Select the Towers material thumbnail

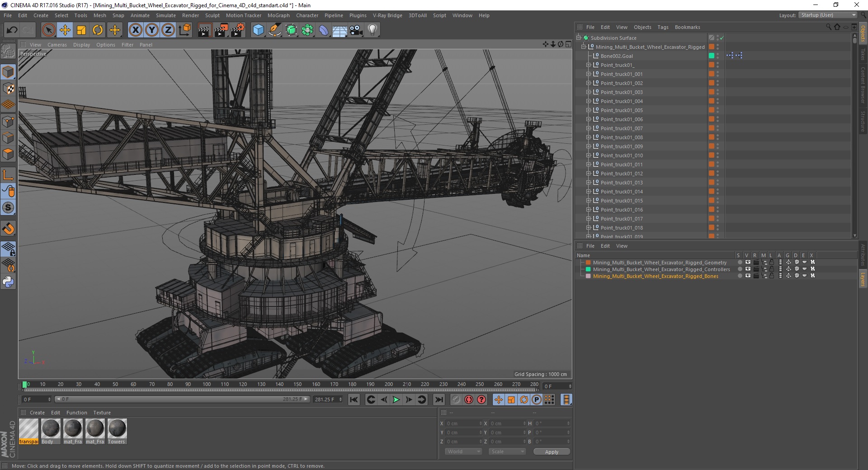pyautogui.click(x=117, y=431)
